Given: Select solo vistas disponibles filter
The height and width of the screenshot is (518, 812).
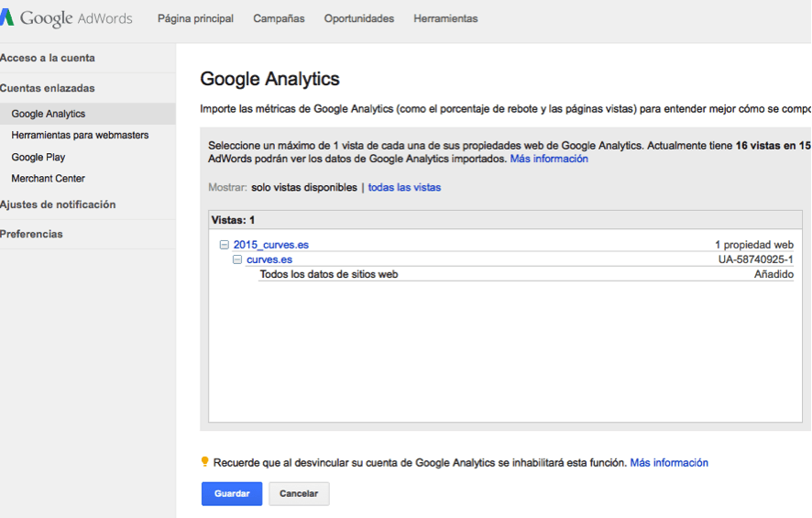Looking at the screenshot, I should tap(304, 188).
